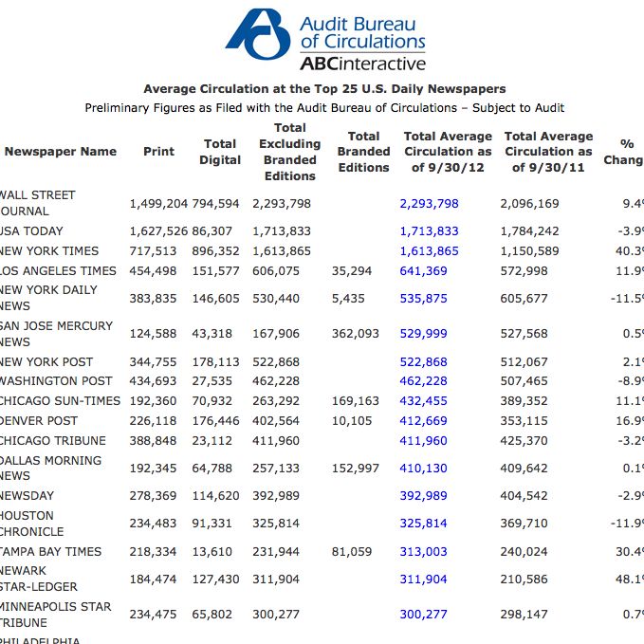Open the 2,293,798 Wall Street Journal circulation link
Image resolution: width=644 pixels, height=644 pixels.
pyautogui.click(x=429, y=203)
